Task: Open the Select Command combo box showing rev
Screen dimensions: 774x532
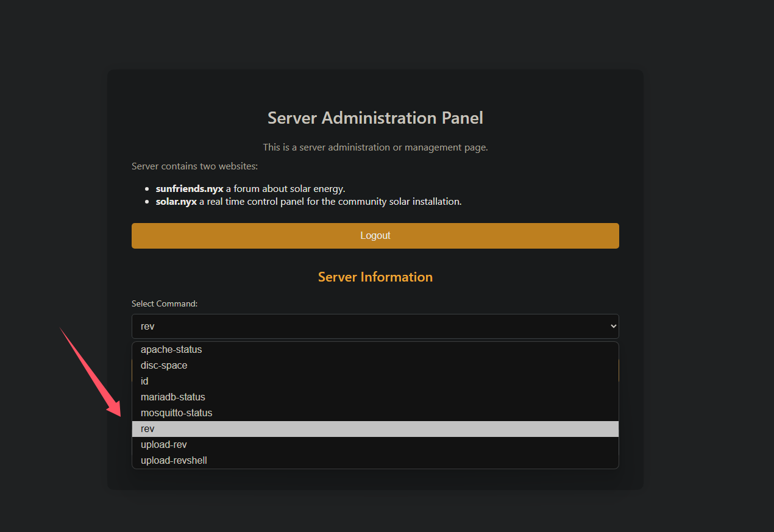Action: click(x=366, y=326)
